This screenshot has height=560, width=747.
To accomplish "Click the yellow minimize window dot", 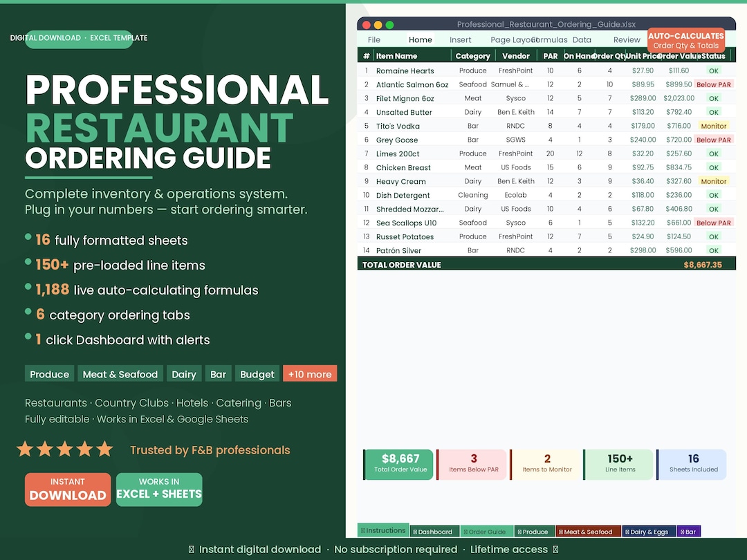I will pyautogui.click(x=378, y=25).
